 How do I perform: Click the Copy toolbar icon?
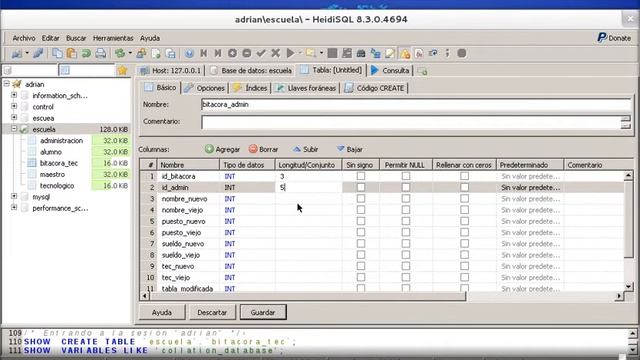click(x=57, y=53)
